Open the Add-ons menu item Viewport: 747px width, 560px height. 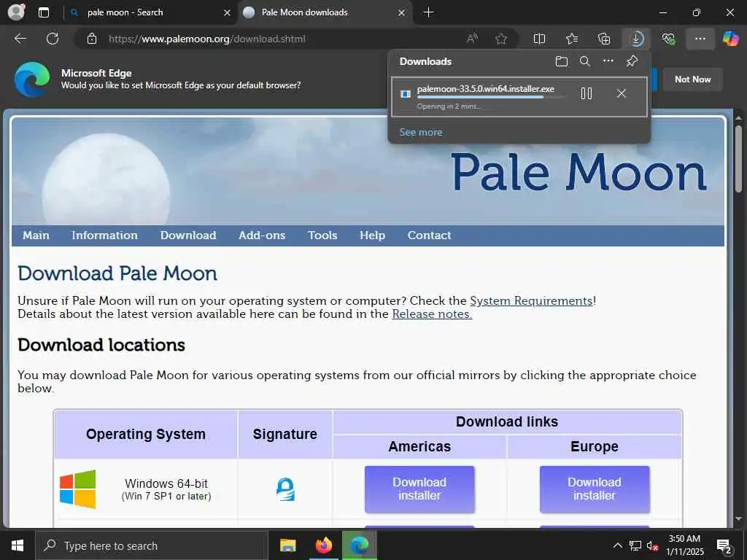[262, 236]
